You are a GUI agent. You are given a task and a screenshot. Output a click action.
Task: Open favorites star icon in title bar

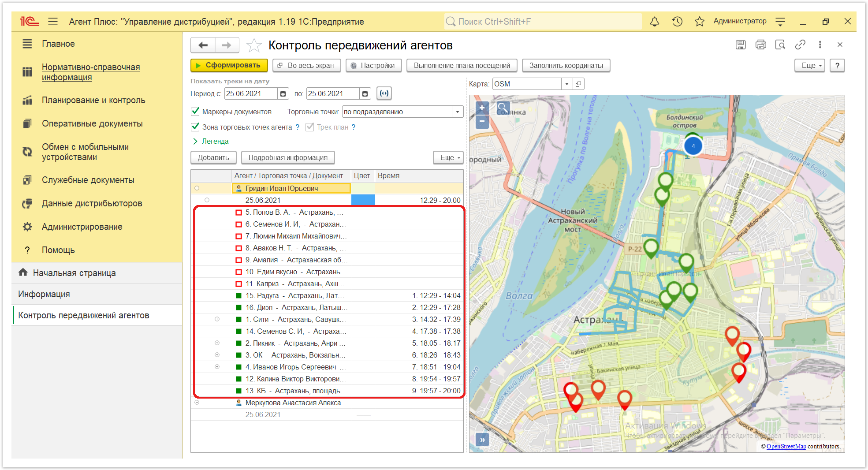pos(699,21)
